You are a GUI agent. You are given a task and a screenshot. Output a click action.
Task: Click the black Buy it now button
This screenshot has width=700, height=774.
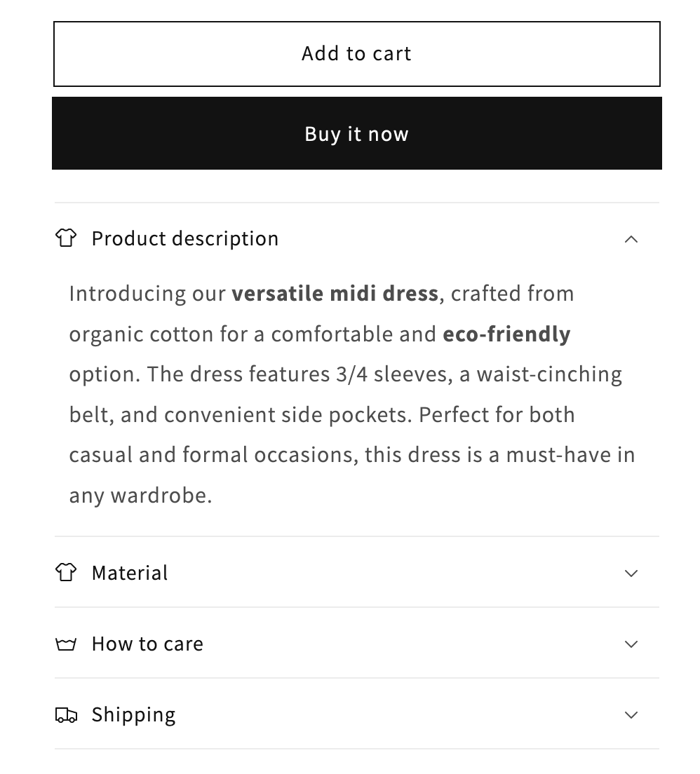pyautogui.click(x=356, y=133)
